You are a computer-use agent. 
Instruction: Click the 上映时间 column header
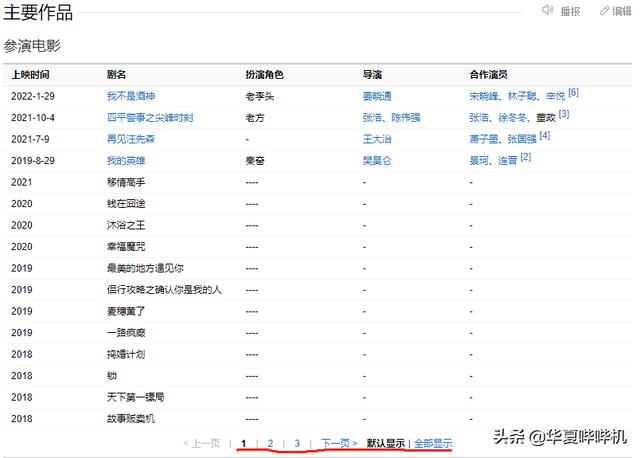31,75
